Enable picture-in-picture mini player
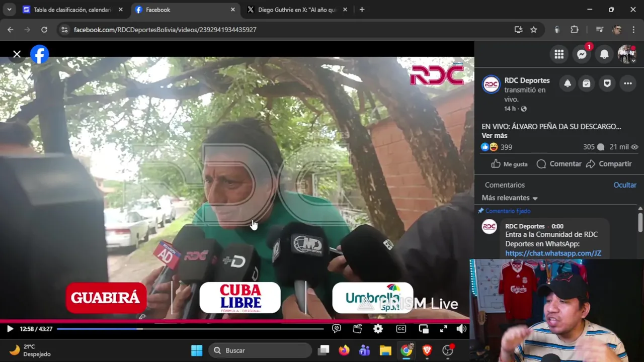Screen dimensions: 644x362 (424, 329)
